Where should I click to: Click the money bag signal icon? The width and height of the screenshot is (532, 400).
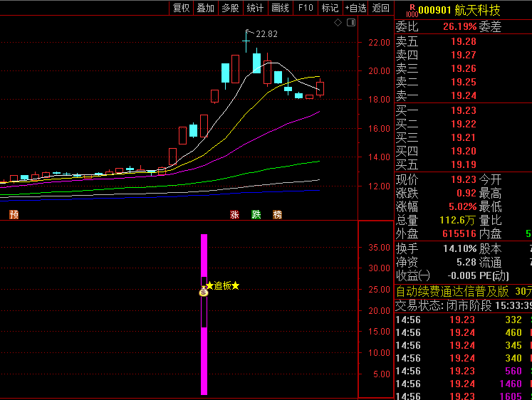click(204, 290)
